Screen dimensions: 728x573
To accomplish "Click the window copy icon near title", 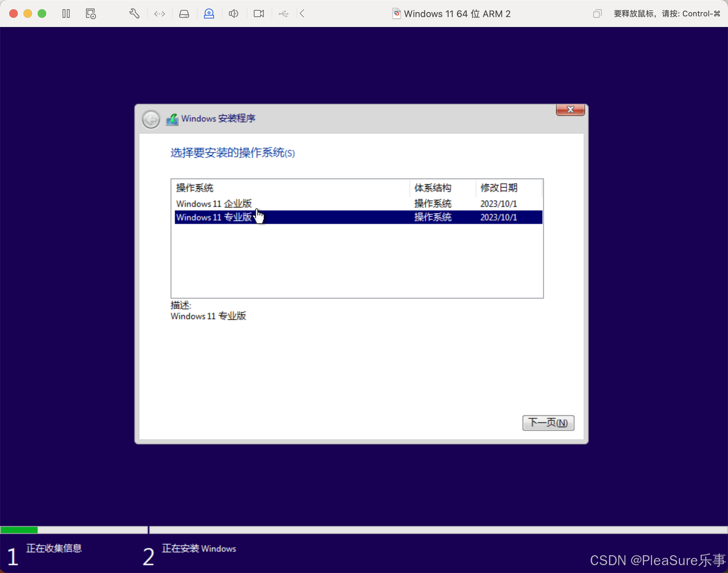I will click(x=597, y=14).
